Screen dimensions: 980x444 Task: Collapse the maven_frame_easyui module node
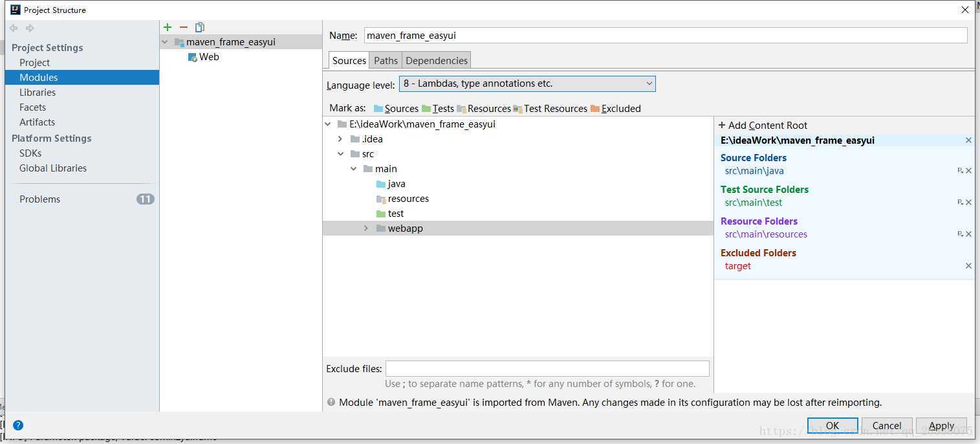(165, 42)
